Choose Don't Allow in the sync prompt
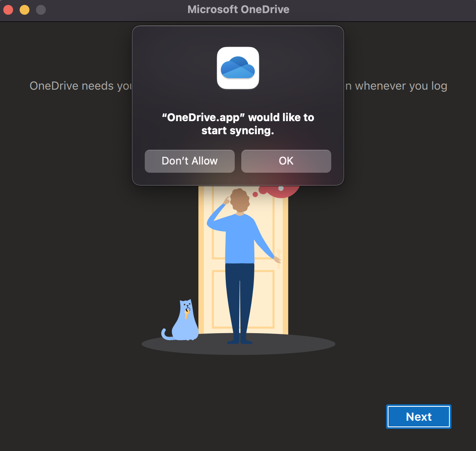 190,161
